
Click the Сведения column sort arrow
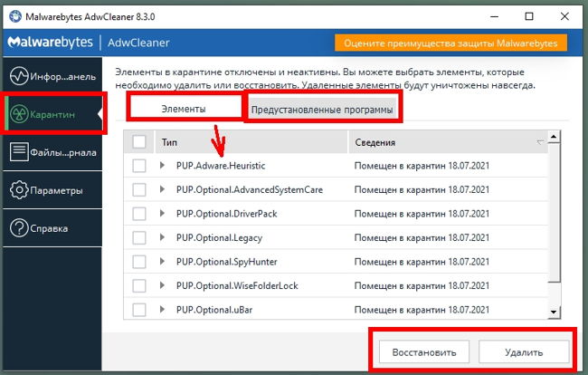[540, 142]
